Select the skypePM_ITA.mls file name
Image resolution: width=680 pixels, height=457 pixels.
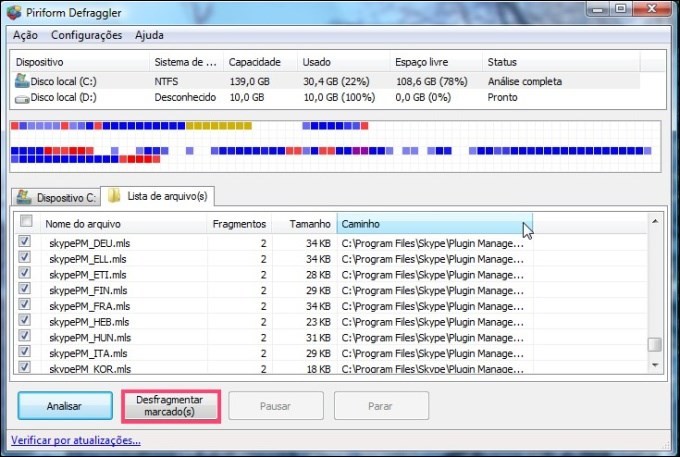pyautogui.click(x=88, y=353)
